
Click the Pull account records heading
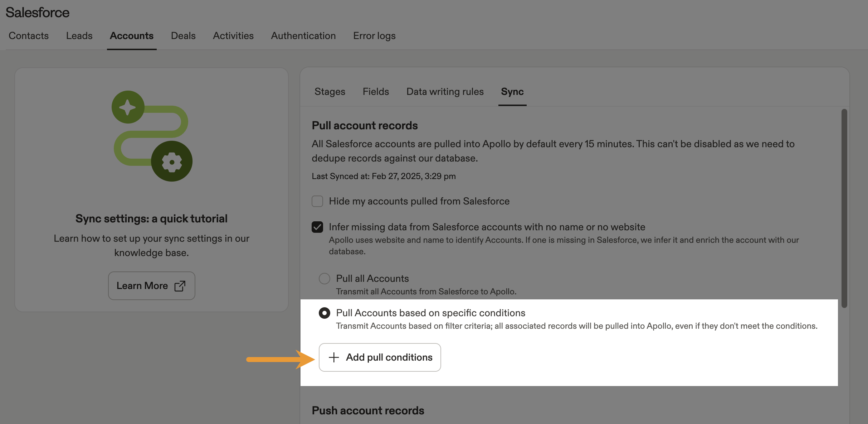(365, 126)
